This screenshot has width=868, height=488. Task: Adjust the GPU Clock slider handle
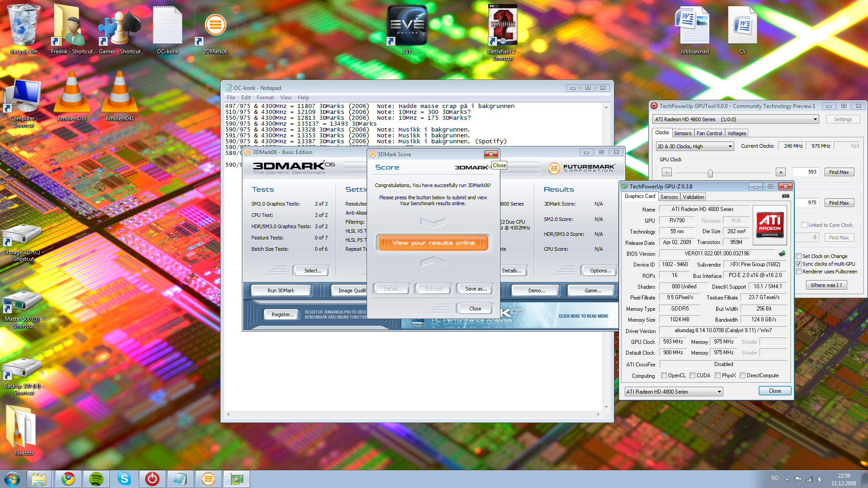tap(710, 173)
